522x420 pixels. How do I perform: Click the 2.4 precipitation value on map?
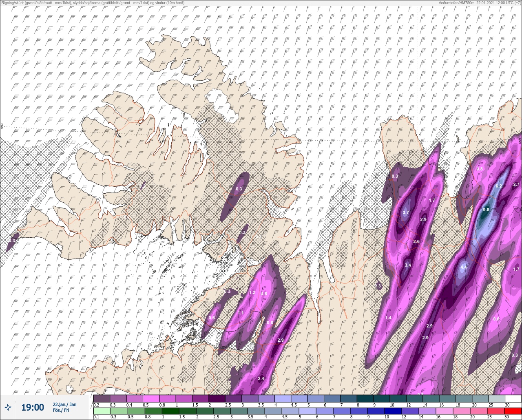pyautogui.click(x=261, y=379)
